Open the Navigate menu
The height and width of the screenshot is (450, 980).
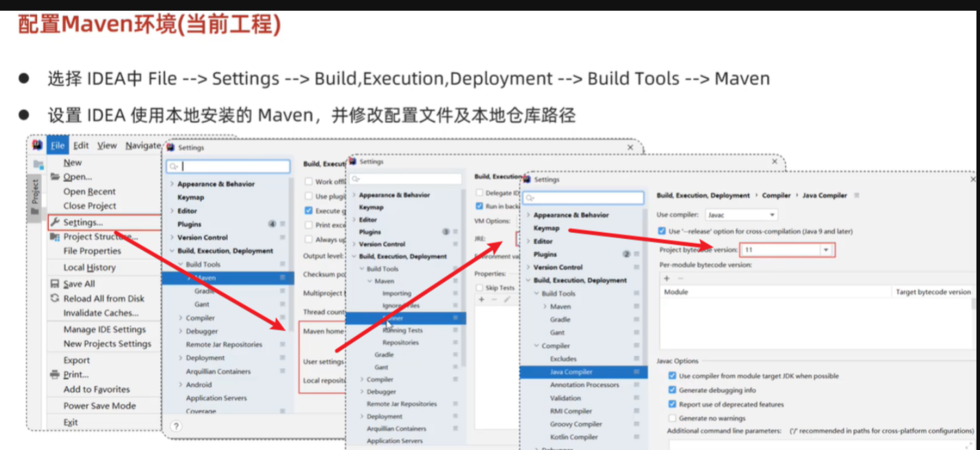pos(143,146)
